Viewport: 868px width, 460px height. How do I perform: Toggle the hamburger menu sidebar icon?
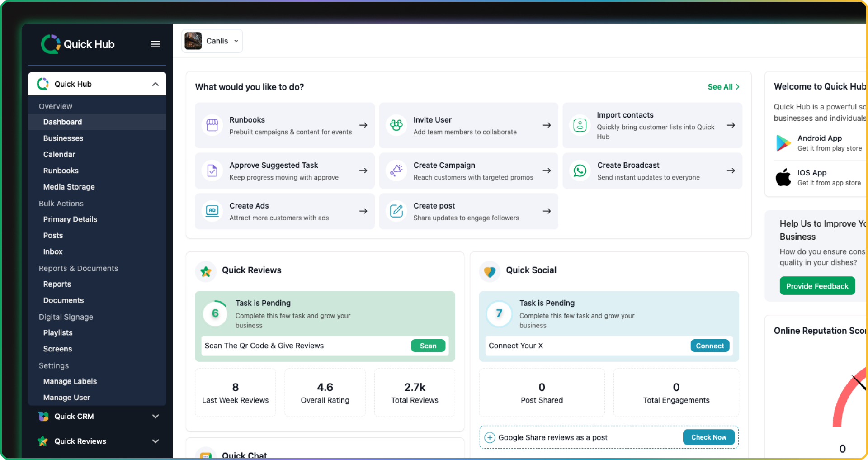pyautogui.click(x=156, y=44)
